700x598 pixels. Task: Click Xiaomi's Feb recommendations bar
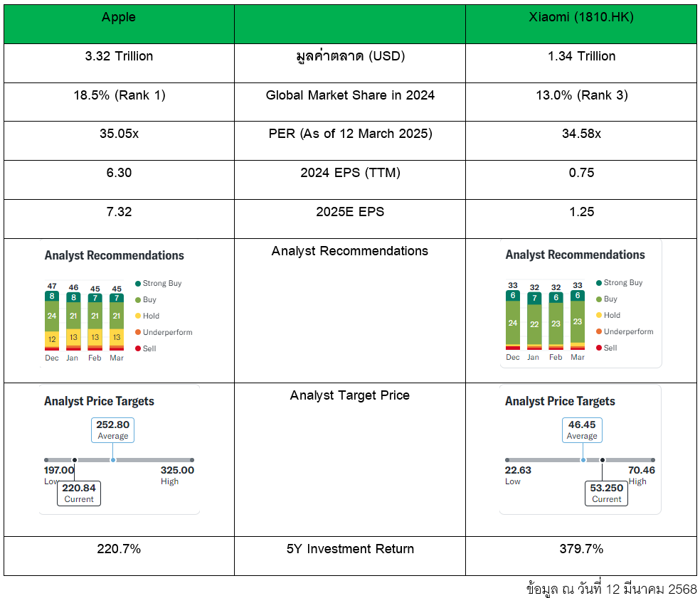point(556,321)
